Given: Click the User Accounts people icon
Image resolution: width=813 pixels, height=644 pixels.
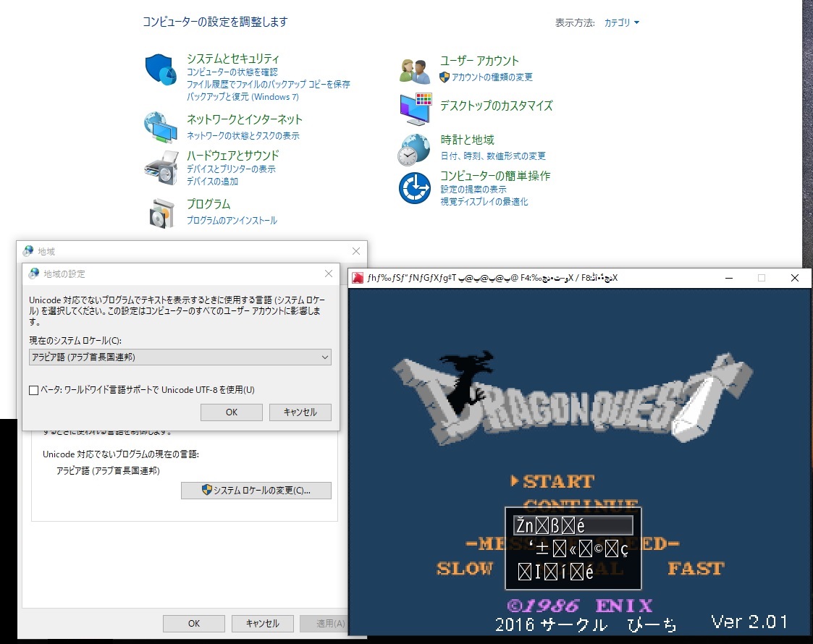Looking at the screenshot, I should pyautogui.click(x=415, y=70).
